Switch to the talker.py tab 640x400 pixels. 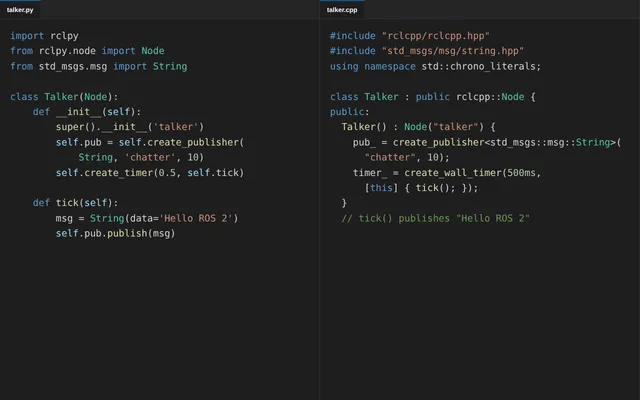point(20,10)
